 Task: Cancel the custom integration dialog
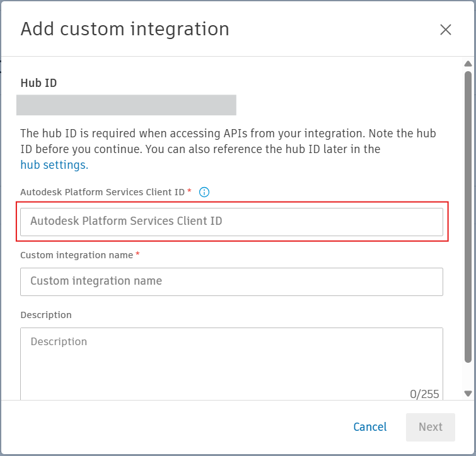click(369, 427)
